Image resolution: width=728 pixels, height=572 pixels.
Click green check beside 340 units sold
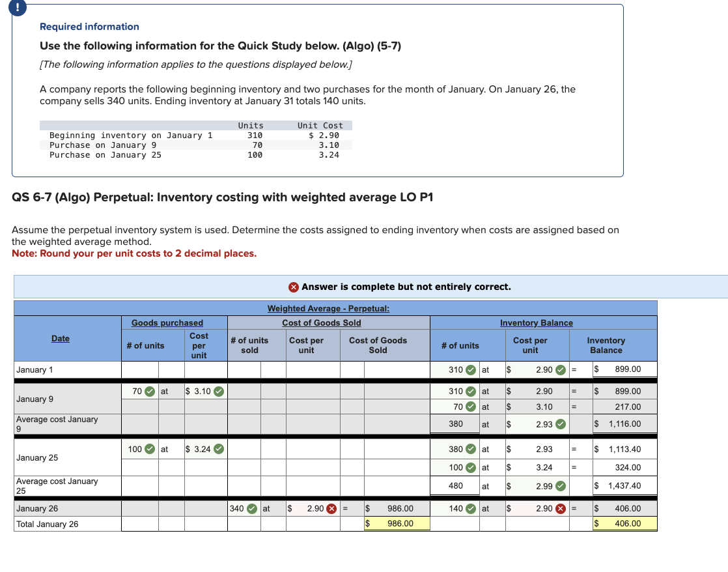[251, 509]
